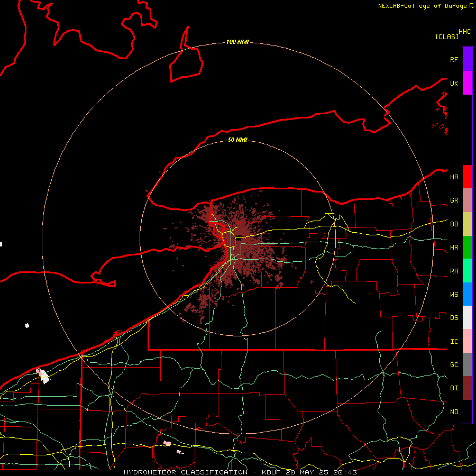476x476 pixels.
Task: Select the GR dusty-pink legend swatch
Action: coord(467,200)
